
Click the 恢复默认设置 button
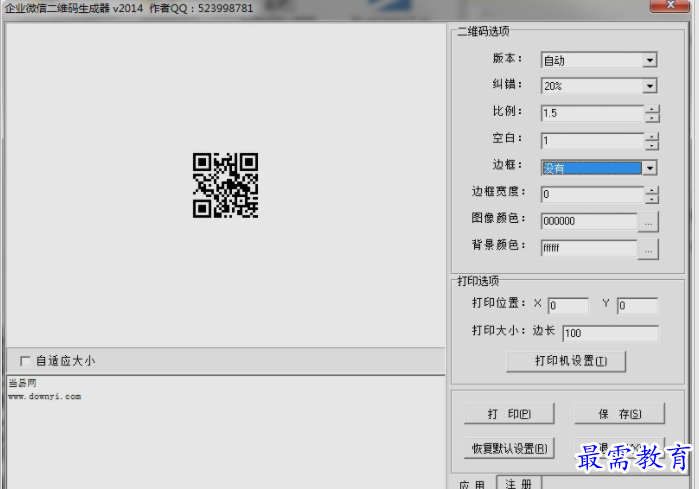[509, 448]
